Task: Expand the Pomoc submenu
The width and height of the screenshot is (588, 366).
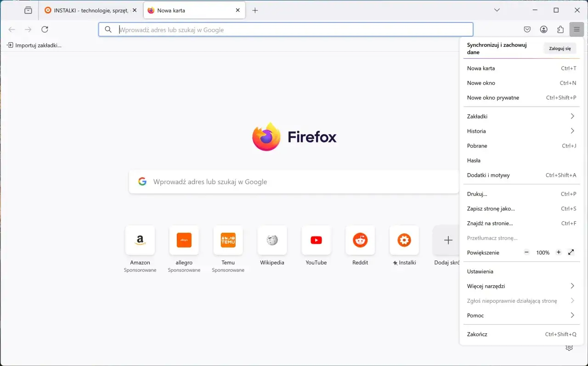Action: click(521, 315)
